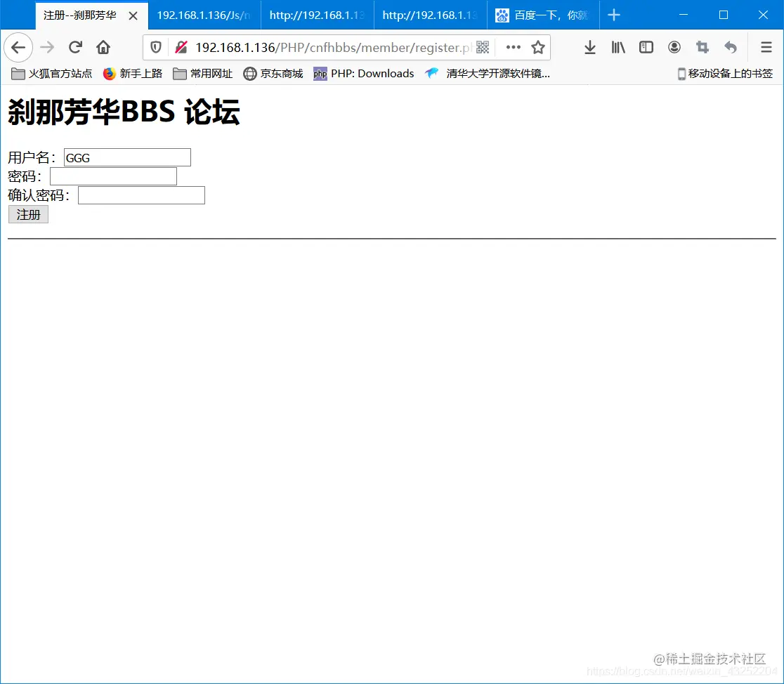Maximize the Firefox window

[x=724, y=15]
